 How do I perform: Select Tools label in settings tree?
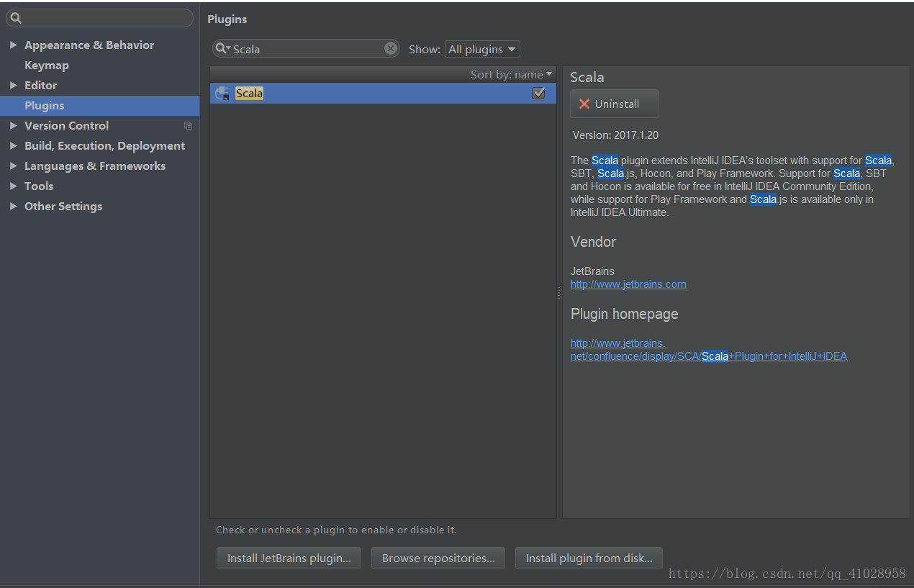tap(39, 186)
